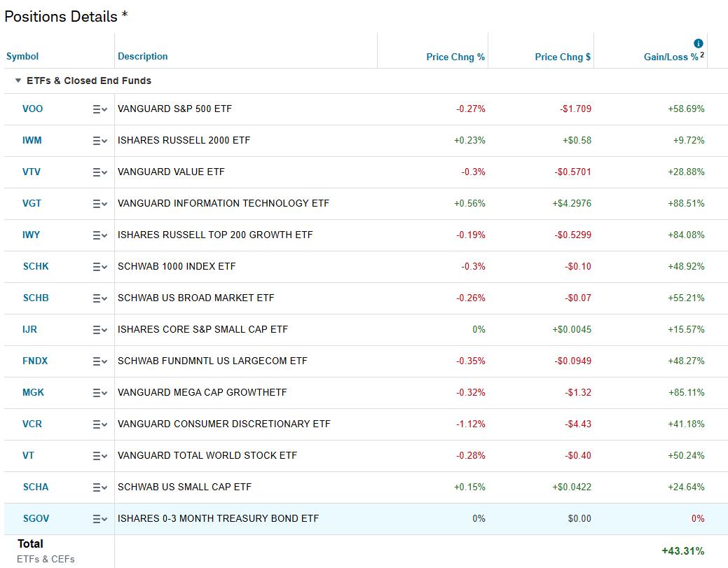Click the action menu icon beside FNDX

tap(99, 361)
